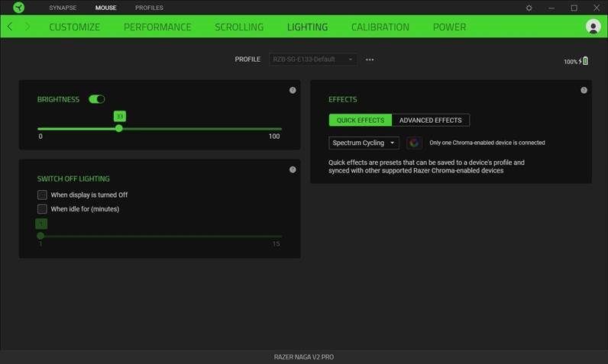608x364 pixels.
Task: Click the brightness value 33 label
Action: [x=120, y=116]
